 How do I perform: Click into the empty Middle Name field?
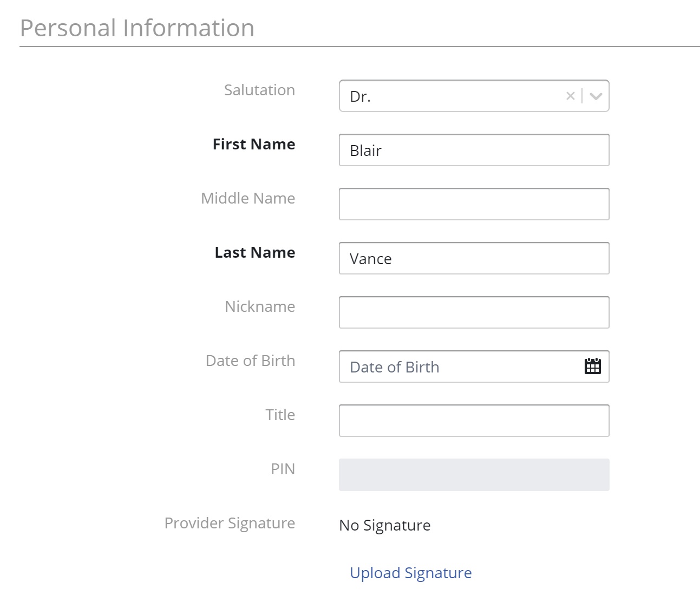click(474, 204)
